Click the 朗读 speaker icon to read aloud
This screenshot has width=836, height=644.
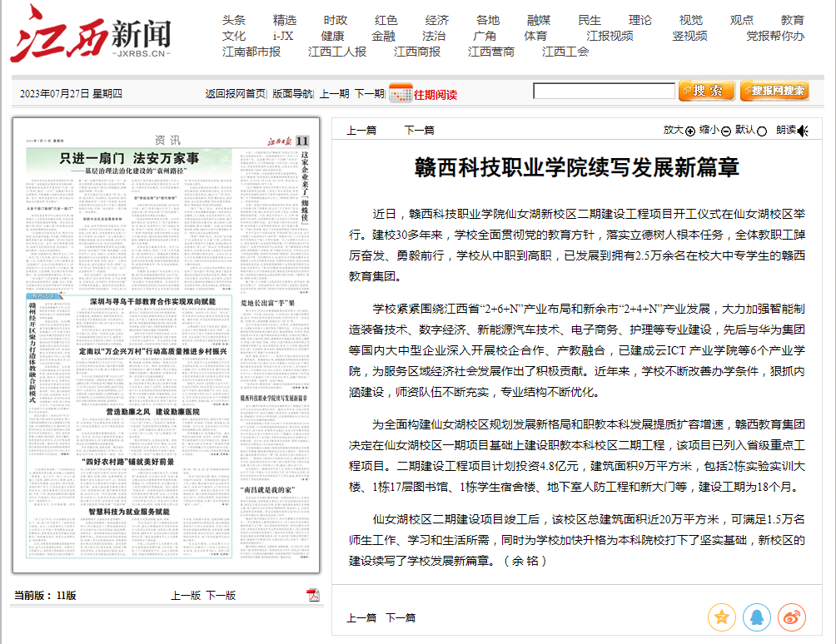[x=802, y=130]
